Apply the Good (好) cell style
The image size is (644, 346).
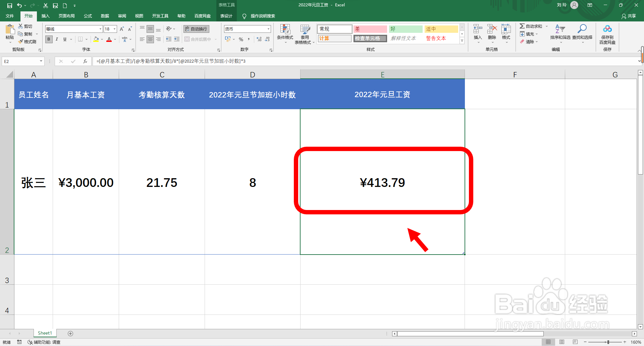[x=406, y=29]
